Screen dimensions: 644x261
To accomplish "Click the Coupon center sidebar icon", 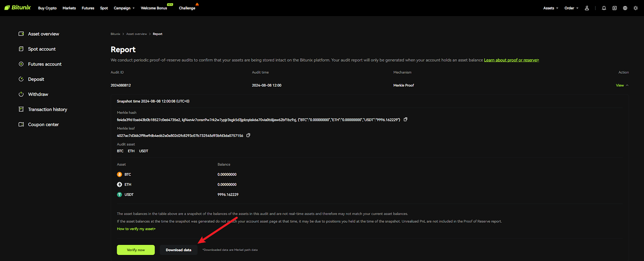I will coord(21,124).
